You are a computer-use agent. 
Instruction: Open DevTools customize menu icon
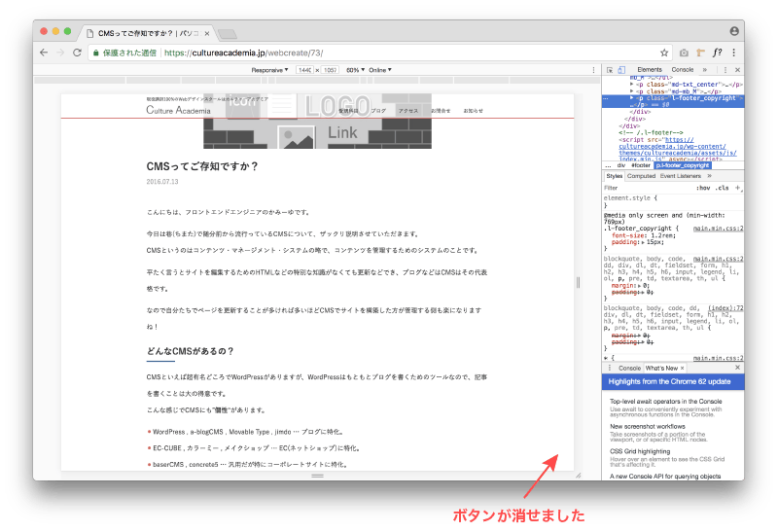click(x=726, y=70)
